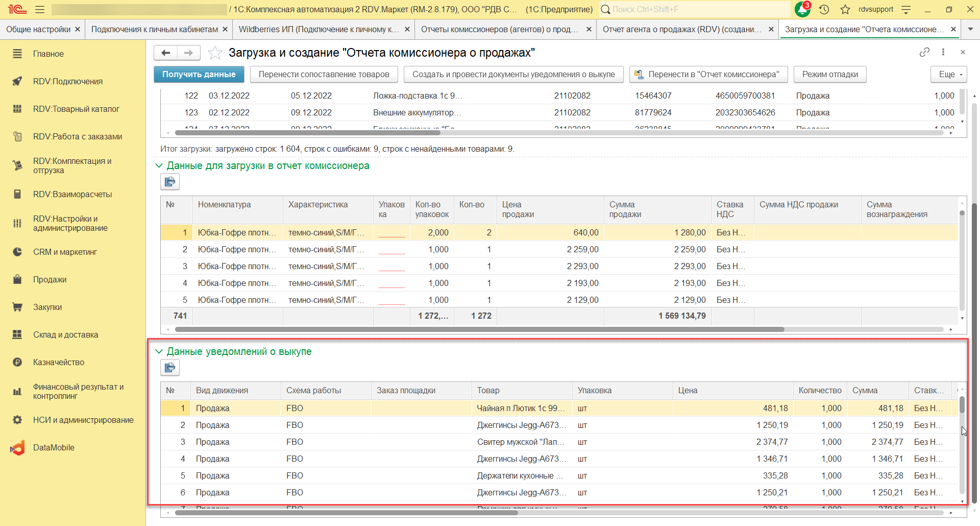Collapse 'Данные для загрузки в отчет комиссионера' section
The height and width of the screenshot is (526, 980).
[159, 165]
